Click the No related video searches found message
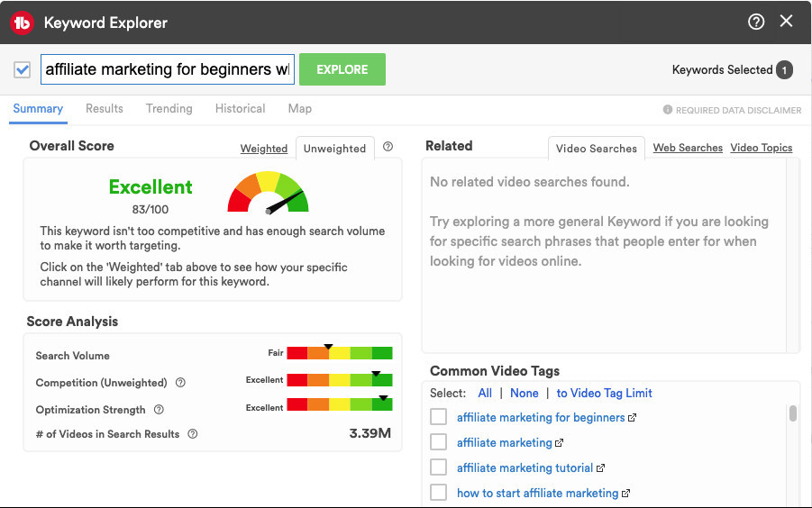Image resolution: width=812 pixels, height=508 pixels. coord(530,182)
